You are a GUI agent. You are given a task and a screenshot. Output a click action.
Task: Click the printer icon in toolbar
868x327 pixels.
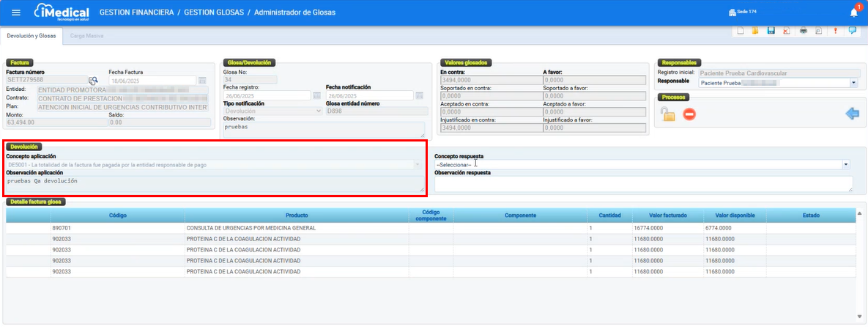point(804,31)
